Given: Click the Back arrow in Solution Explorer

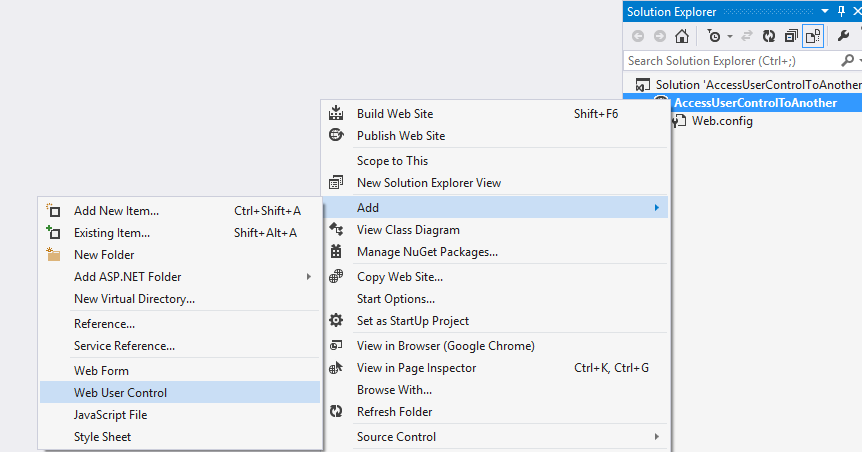Looking at the screenshot, I should (x=637, y=36).
